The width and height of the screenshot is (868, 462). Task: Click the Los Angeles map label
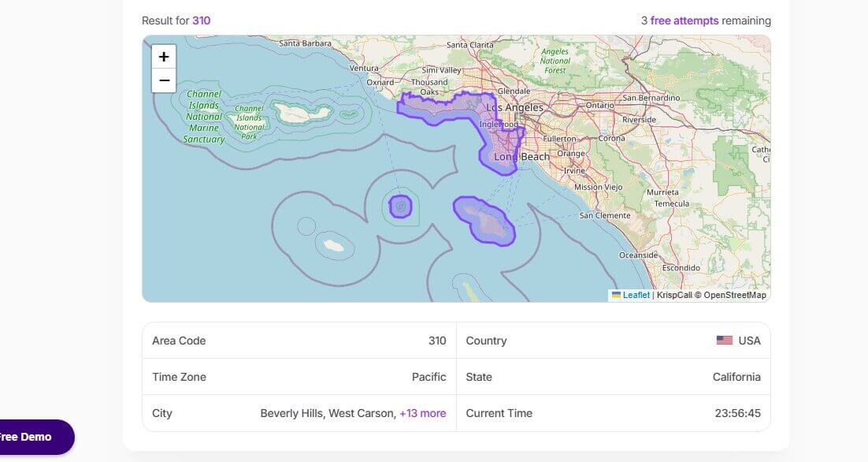[x=514, y=107]
